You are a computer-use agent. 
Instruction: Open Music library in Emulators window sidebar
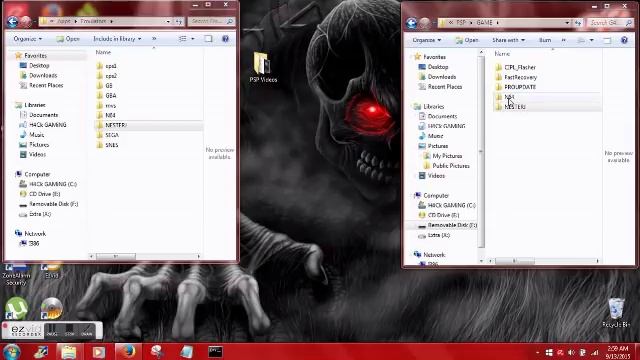coord(36,135)
